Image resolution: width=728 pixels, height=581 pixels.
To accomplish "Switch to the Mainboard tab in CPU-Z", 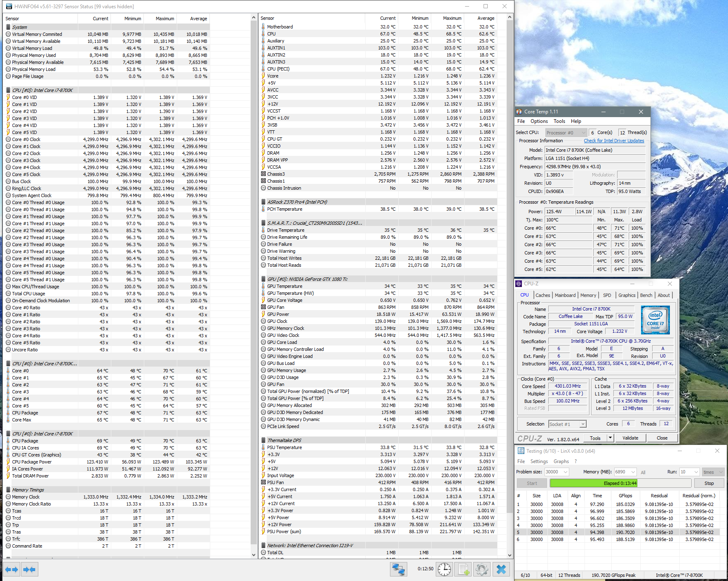I will pyautogui.click(x=565, y=295).
